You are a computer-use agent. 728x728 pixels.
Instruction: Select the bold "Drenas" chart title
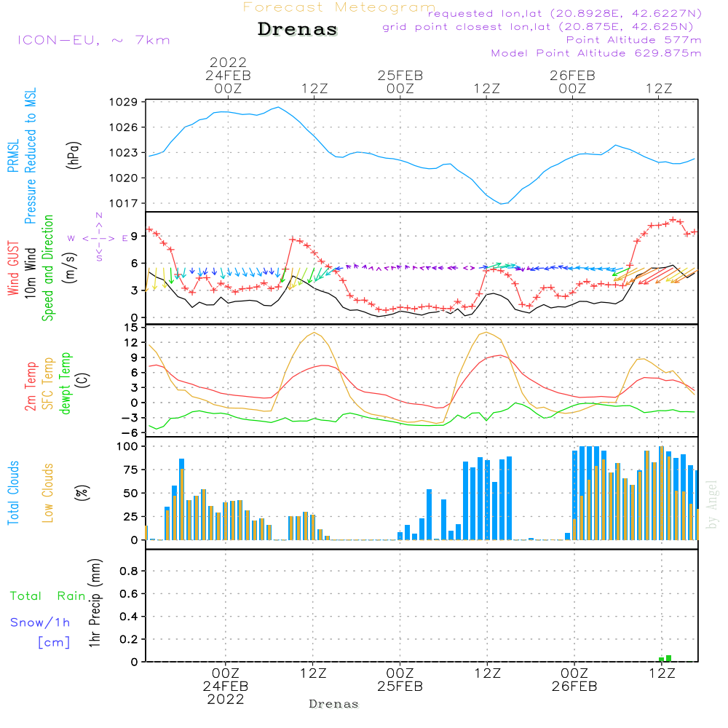point(298,29)
